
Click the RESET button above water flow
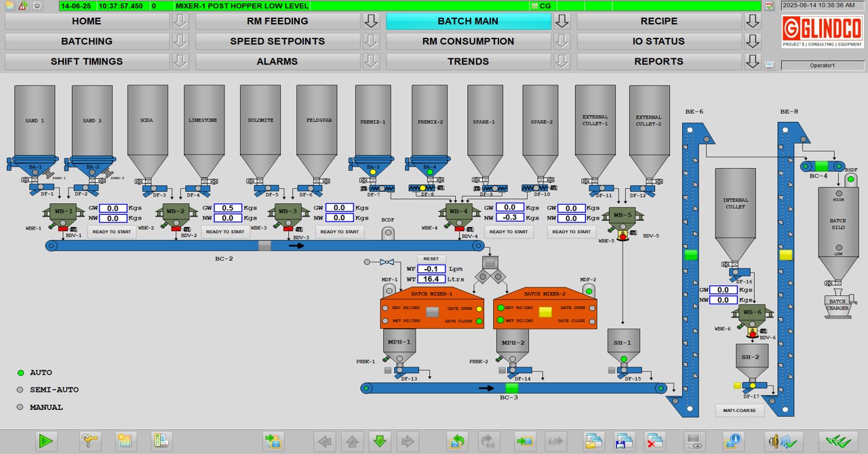431,259
